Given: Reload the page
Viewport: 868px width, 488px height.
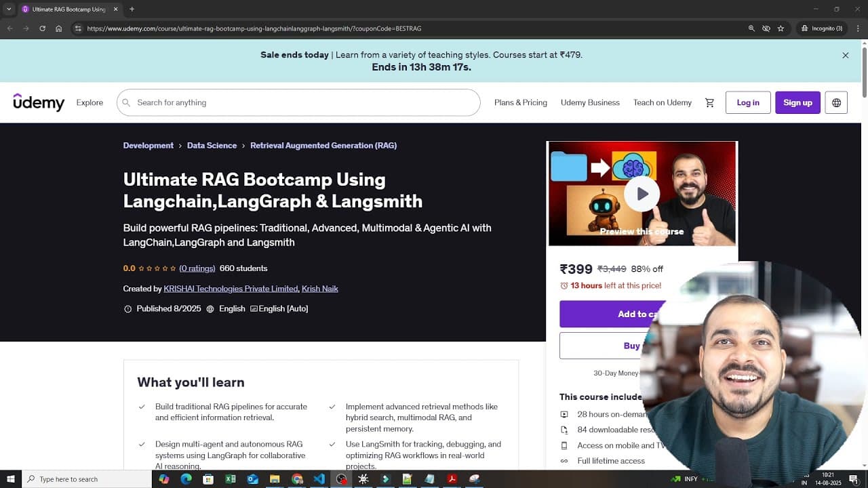Looking at the screenshot, I should [42, 28].
